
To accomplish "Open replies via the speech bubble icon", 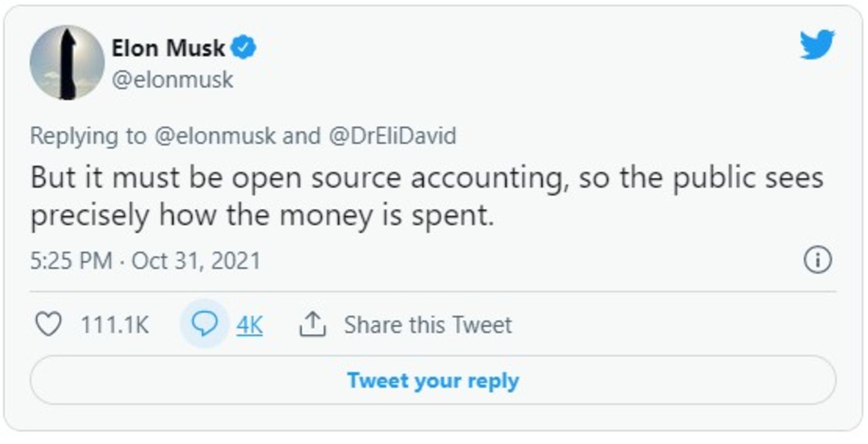I will coord(206,324).
